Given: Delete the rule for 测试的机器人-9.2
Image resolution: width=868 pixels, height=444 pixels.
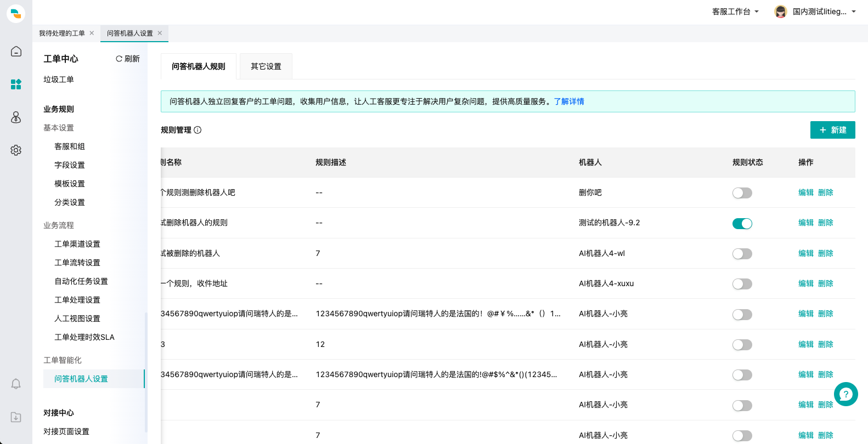Looking at the screenshot, I should coord(826,223).
